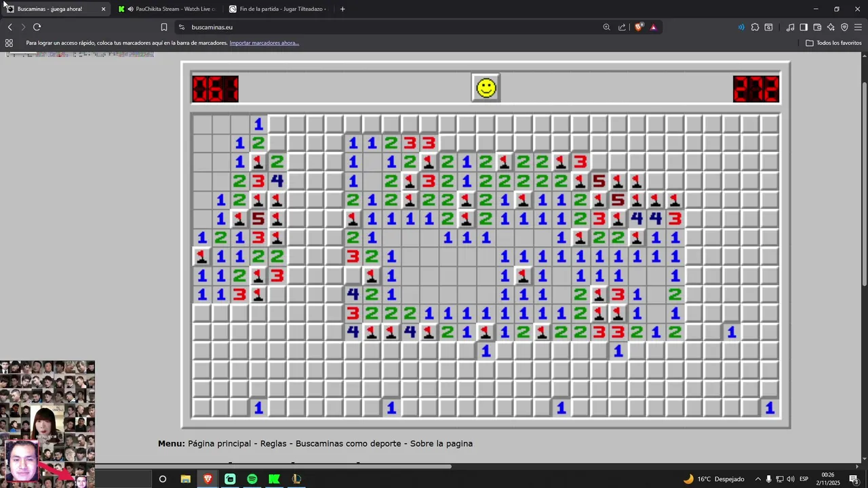This screenshot has width=868, height=488.
Task: Open the teal robot-face app in taskbar
Action: (x=230, y=479)
